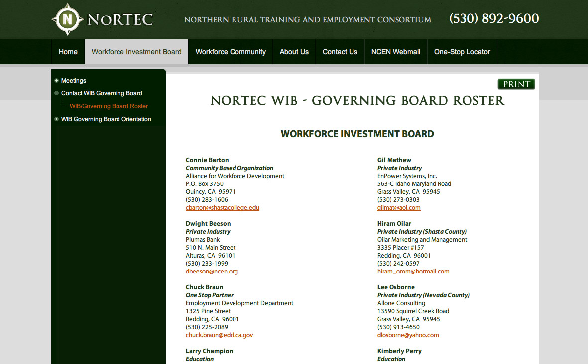Click Community Based Organization label
588x364 pixels.
230,168
